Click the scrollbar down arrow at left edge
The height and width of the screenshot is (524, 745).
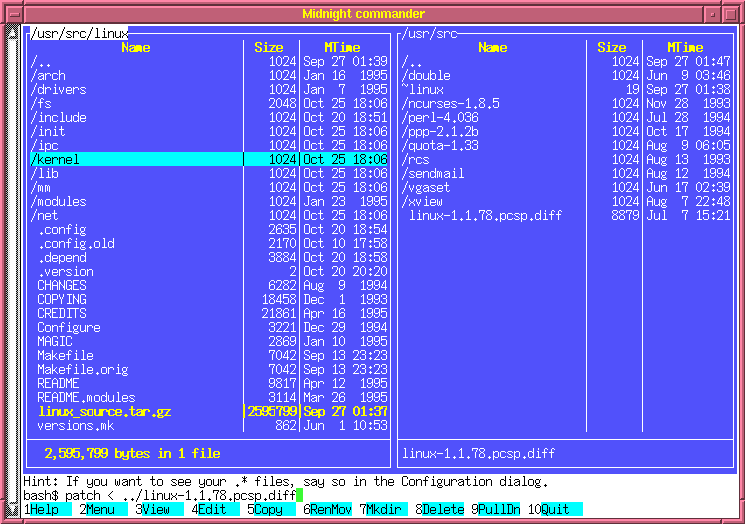12,509
